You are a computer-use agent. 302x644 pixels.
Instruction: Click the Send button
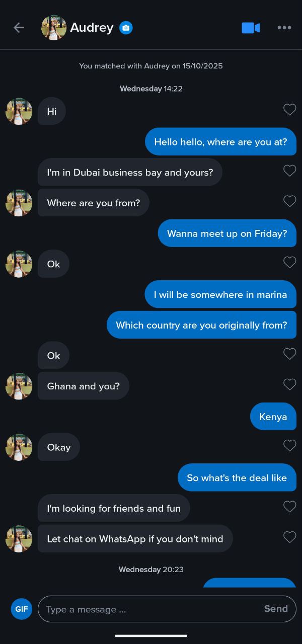click(x=276, y=609)
